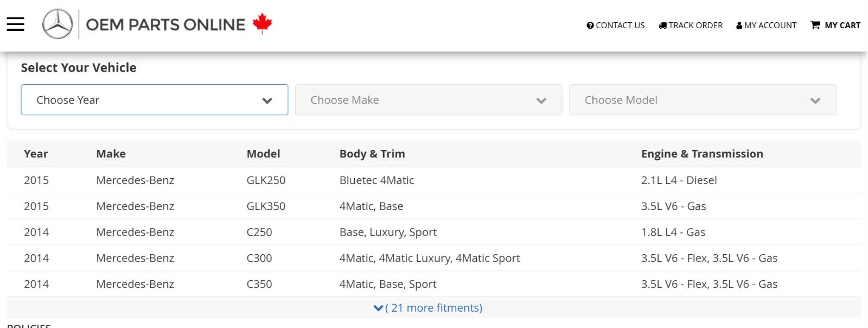Open the Choose Year dropdown
Screen dimensions: 868x328
point(155,100)
